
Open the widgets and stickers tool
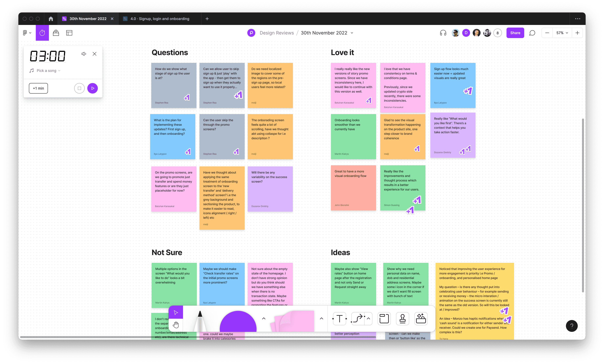(421, 319)
